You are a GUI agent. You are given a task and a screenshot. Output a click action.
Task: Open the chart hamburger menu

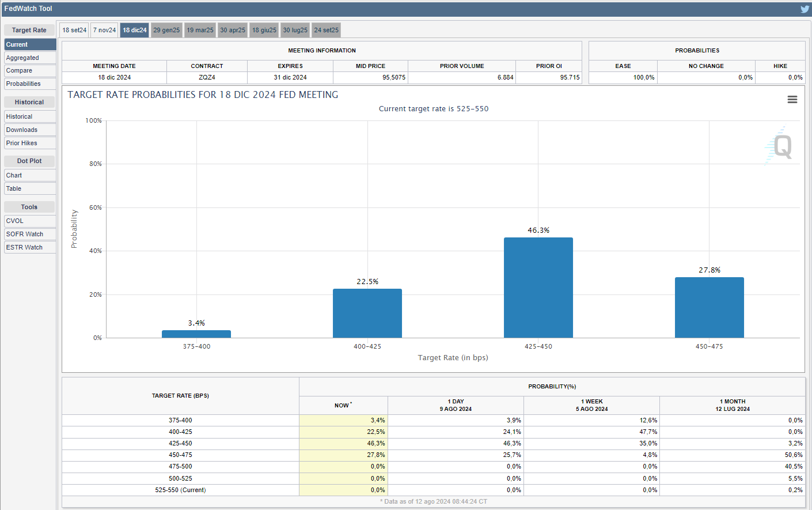[x=792, y=100]
